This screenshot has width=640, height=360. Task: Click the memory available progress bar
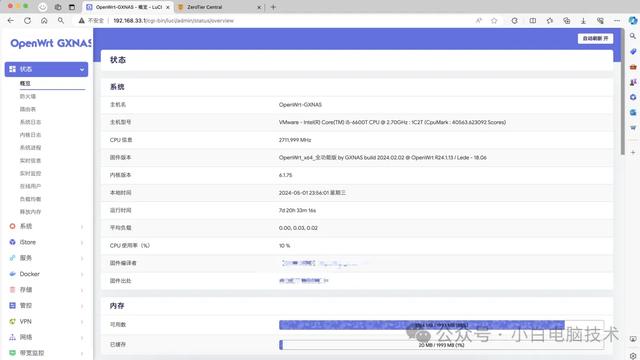(441, 325)
